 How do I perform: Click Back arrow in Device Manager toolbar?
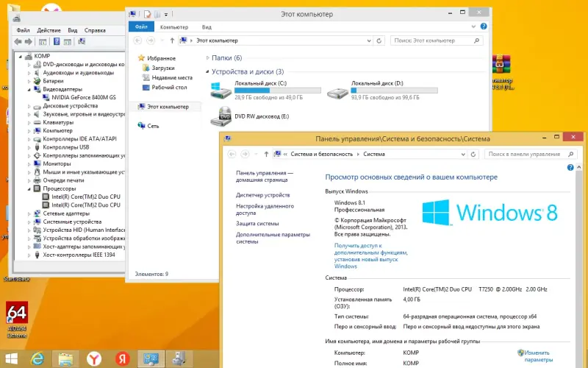pos(18,42)
